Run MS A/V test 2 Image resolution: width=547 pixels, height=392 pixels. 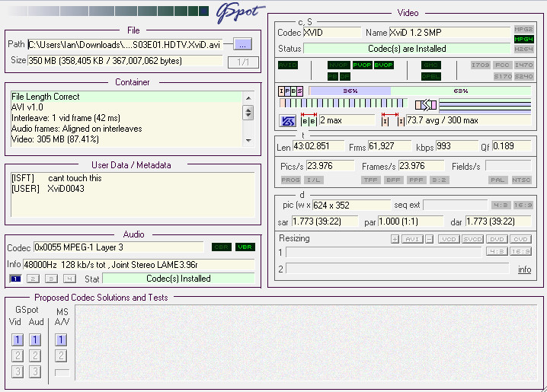(x=61, y=355)
